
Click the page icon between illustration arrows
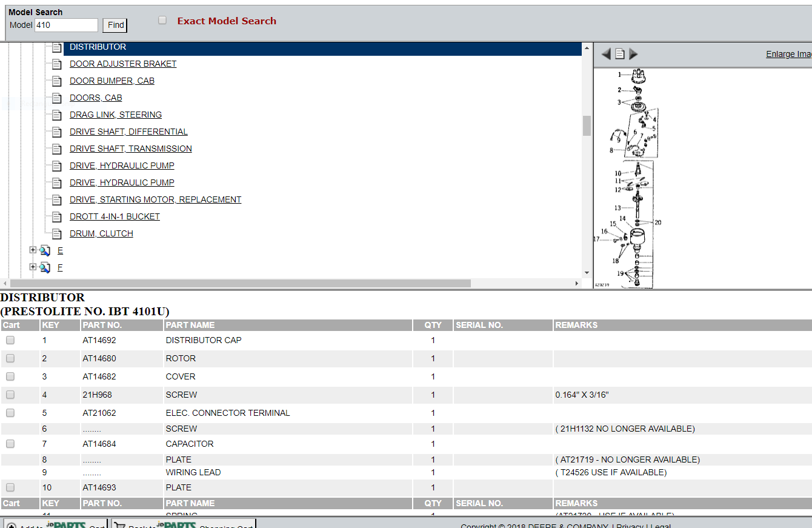tap(620, 54)
